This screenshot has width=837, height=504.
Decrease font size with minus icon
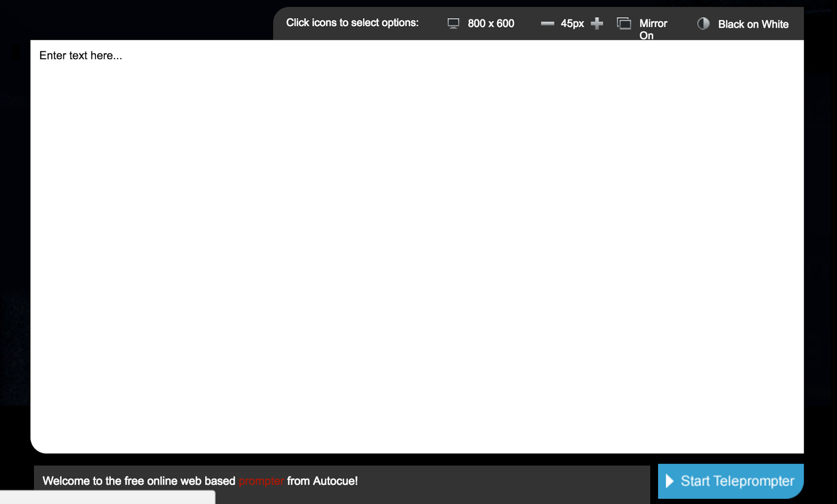click(x=547, y=24)
